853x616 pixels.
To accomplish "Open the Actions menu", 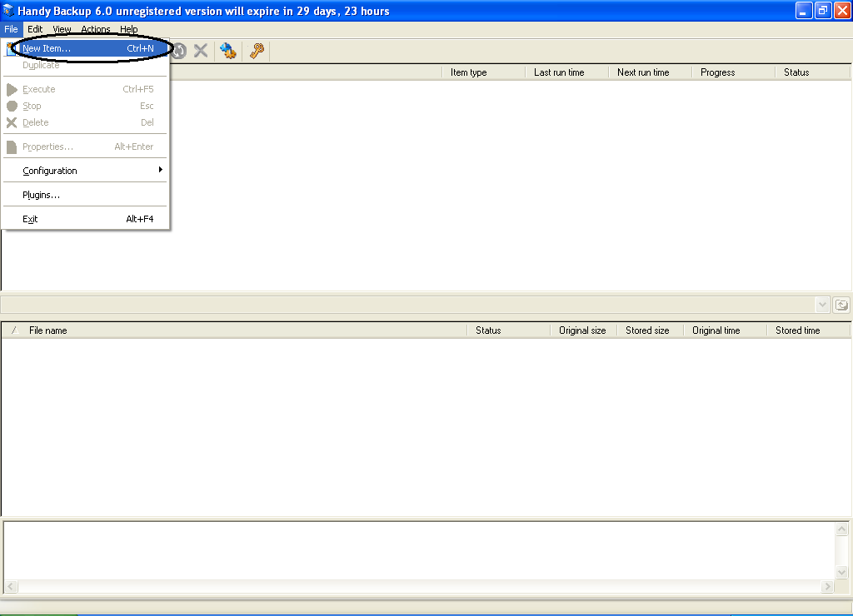I will (96, 29).
